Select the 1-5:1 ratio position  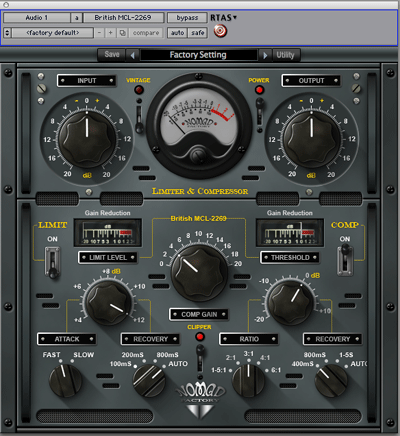(x=219, y=370)
